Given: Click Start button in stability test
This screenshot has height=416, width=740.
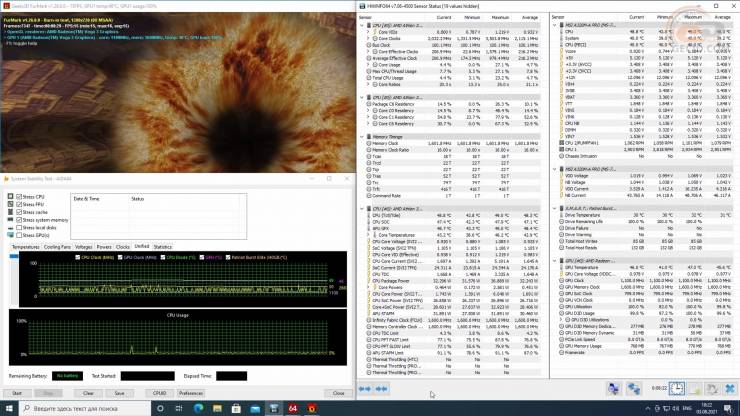Looking at the screenshot, I should click(x=17, y=393).
